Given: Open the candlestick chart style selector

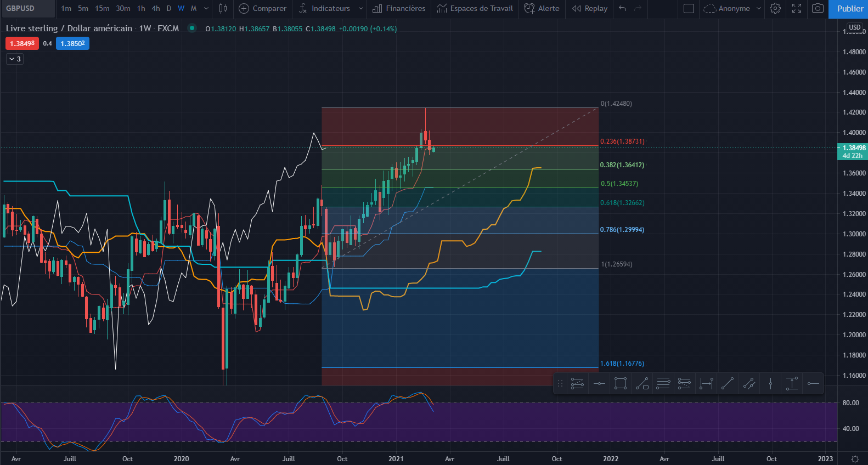Looking at the screenshot, I should [x=223, y=8].
